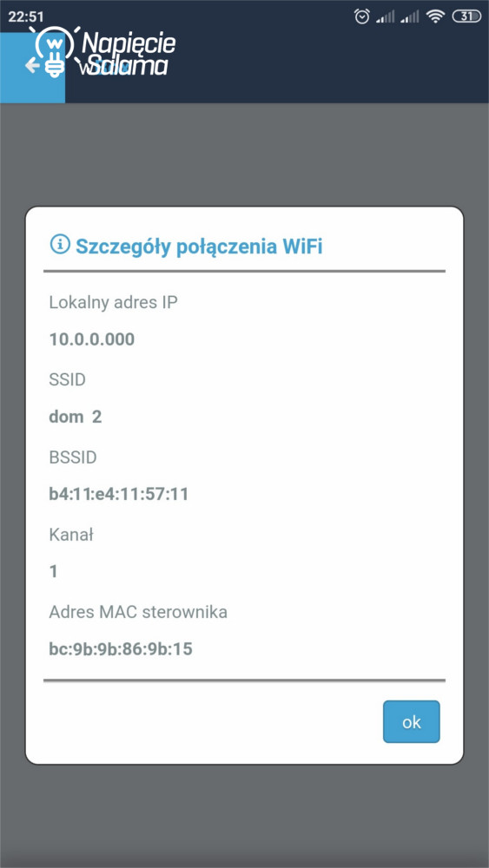Select the SSID value dom 2
This screenshot has height=868, width=489.
[76, 417]
